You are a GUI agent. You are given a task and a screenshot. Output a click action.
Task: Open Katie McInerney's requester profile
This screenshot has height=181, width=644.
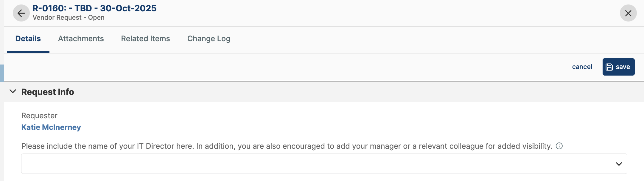pos(51,127)
